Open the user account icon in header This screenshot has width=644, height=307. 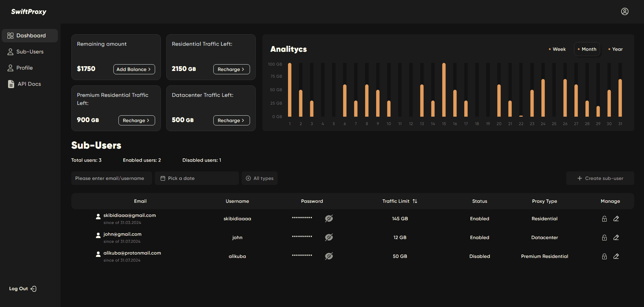click(624, 11)
